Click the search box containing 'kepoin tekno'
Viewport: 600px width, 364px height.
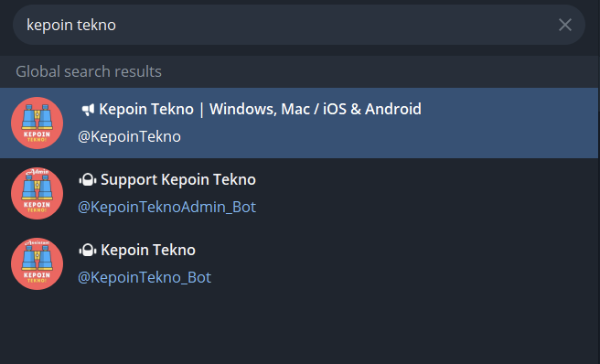tap(298, 25)
